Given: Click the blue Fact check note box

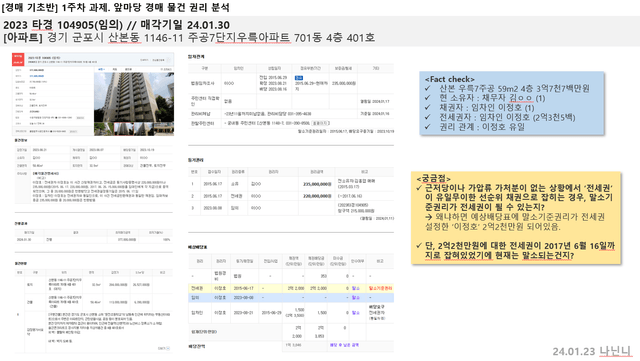Looking at the screenshot, I should [512, 103].
